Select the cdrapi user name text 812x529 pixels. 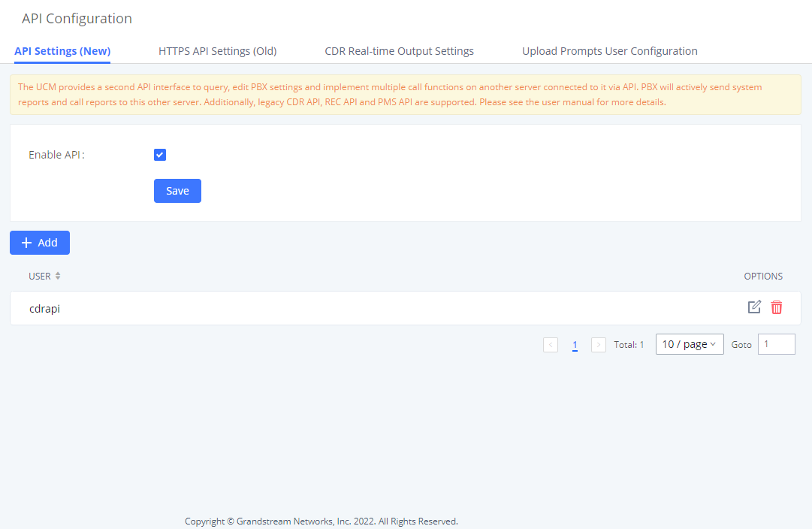tap(44, 308)
